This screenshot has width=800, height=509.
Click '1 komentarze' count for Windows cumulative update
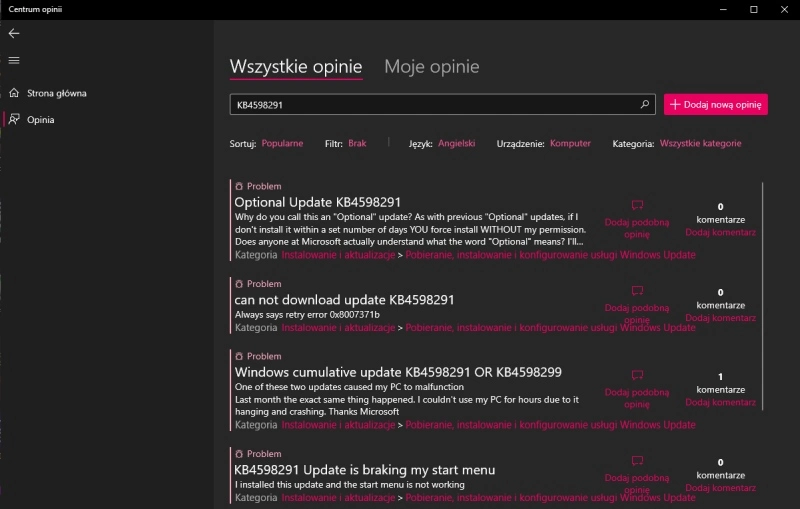pyautogui.click(x=720, y=383)
